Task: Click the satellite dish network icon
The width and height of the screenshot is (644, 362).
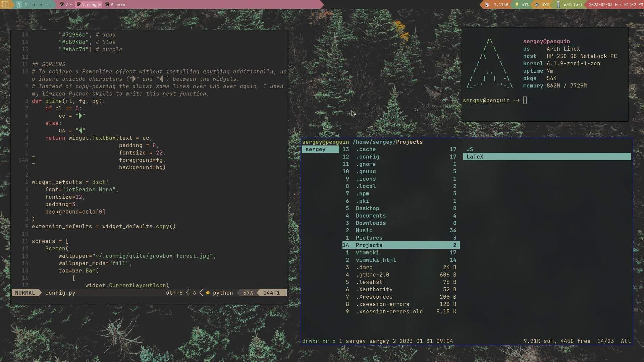Action: (x=487, y=5)
